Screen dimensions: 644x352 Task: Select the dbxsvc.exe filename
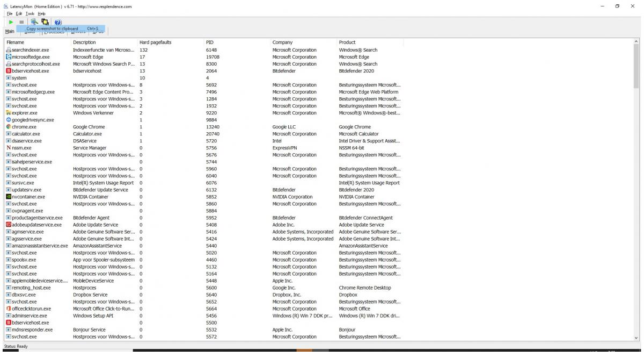(24, 294)
